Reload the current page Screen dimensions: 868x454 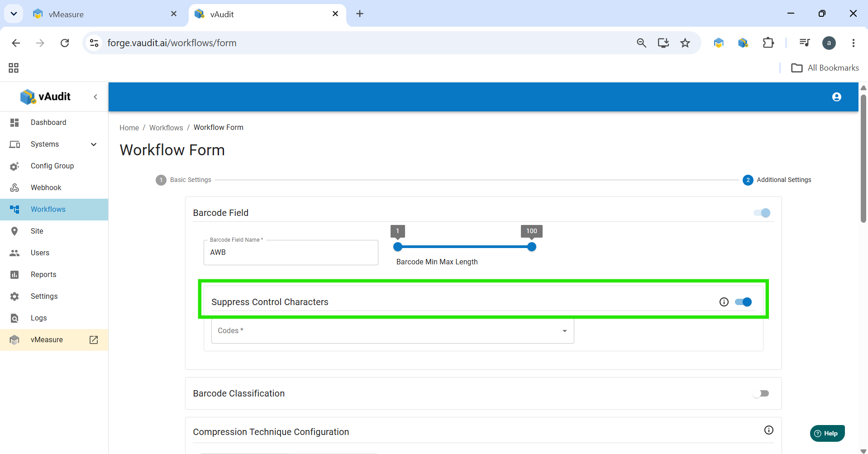point(65,43)
